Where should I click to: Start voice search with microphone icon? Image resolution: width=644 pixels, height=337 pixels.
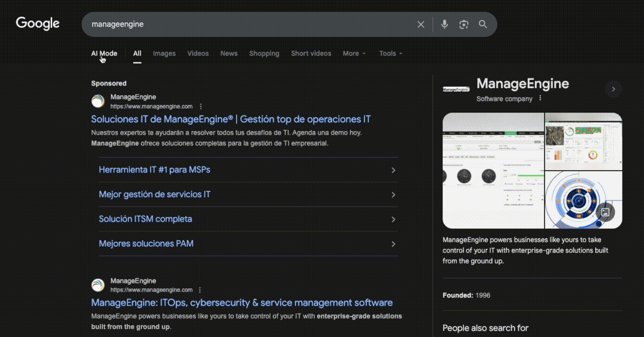(x=445, y=24)
